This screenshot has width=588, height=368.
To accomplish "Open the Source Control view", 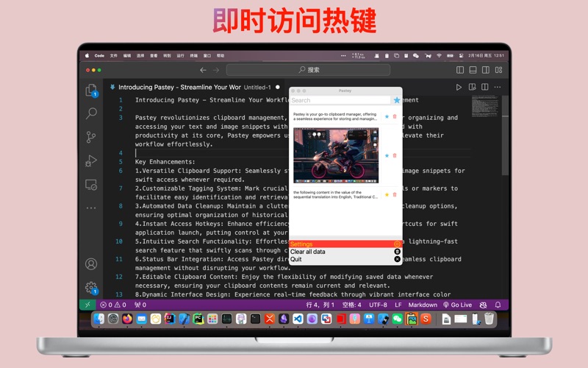I will [x=91, y=137].
